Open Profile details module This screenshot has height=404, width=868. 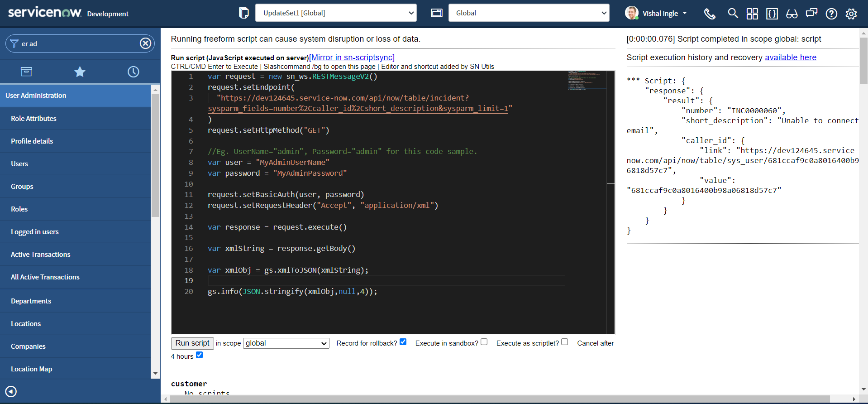click(x=75, y=141)
